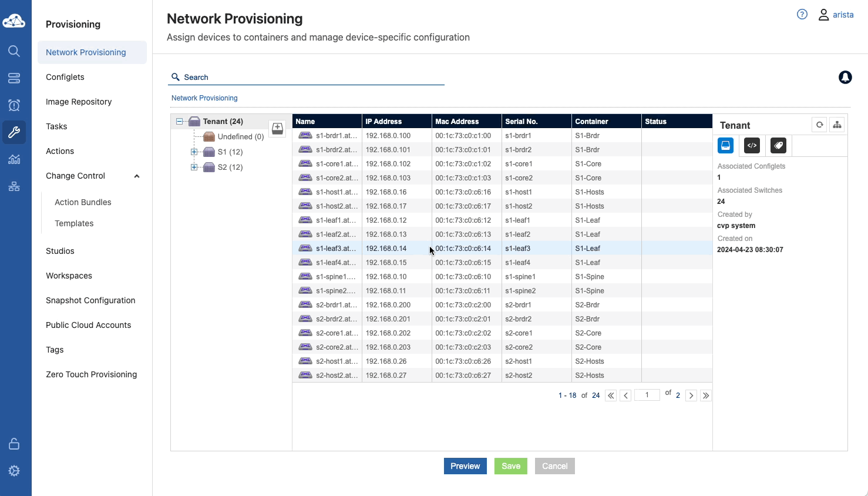Open the Events alarm sidebar icon

14,105
